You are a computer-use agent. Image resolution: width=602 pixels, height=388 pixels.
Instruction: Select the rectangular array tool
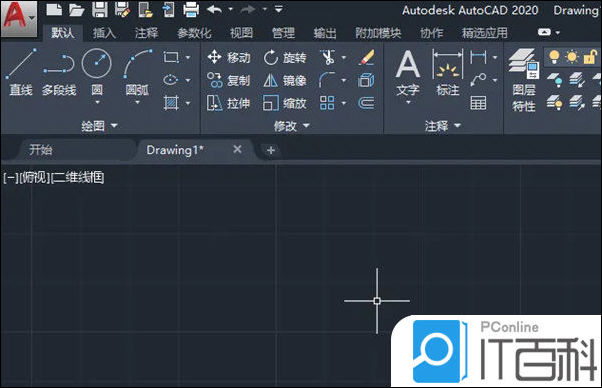coord(327,103)
